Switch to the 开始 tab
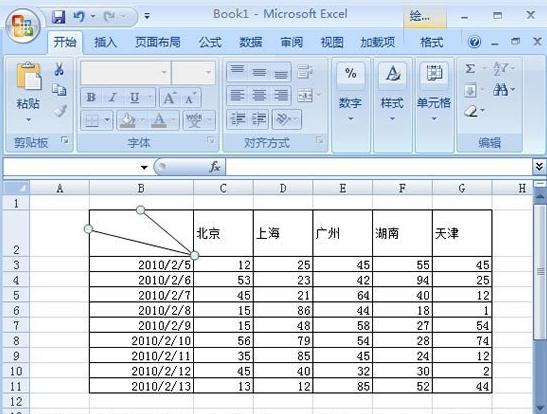 [65, 42]
